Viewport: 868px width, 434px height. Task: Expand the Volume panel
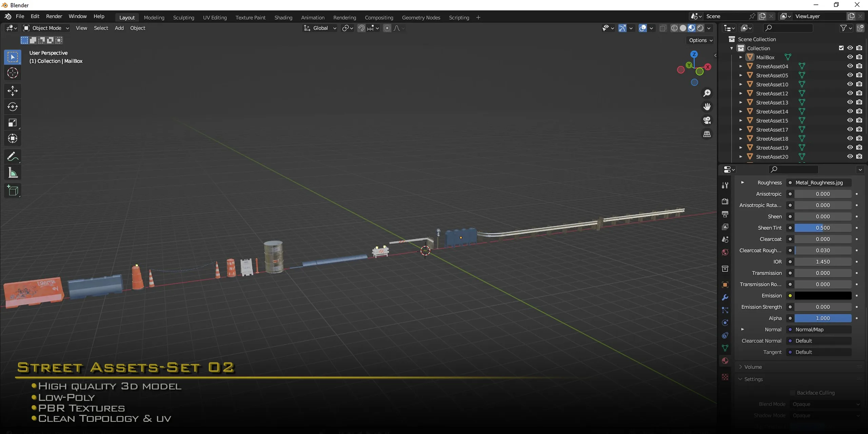point(753,367)
